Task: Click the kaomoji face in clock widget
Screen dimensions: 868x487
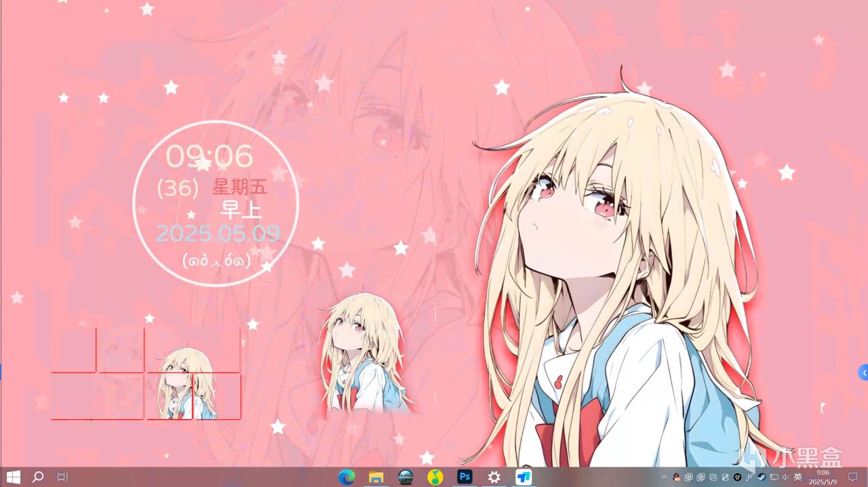Action: (216, 260)
